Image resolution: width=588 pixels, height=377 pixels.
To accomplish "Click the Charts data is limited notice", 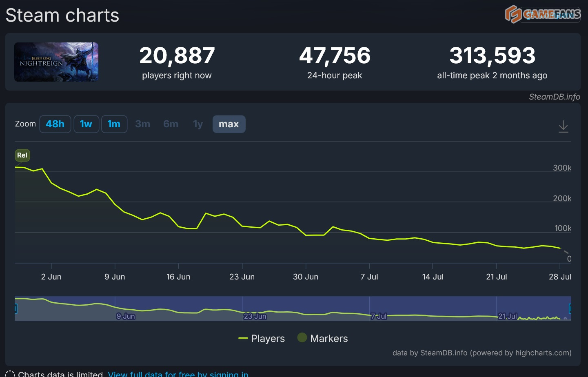I will point(60,374).
